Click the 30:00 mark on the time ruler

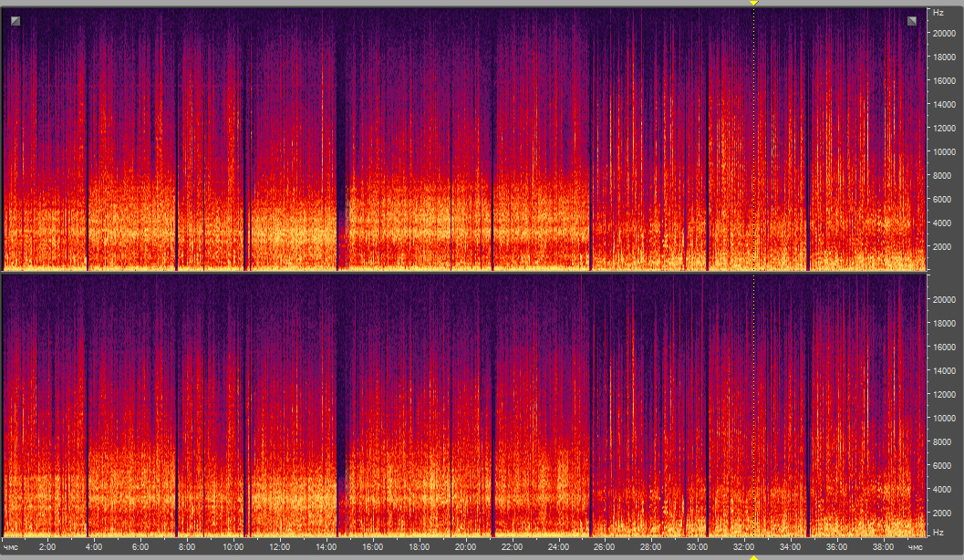coord(697,547)
